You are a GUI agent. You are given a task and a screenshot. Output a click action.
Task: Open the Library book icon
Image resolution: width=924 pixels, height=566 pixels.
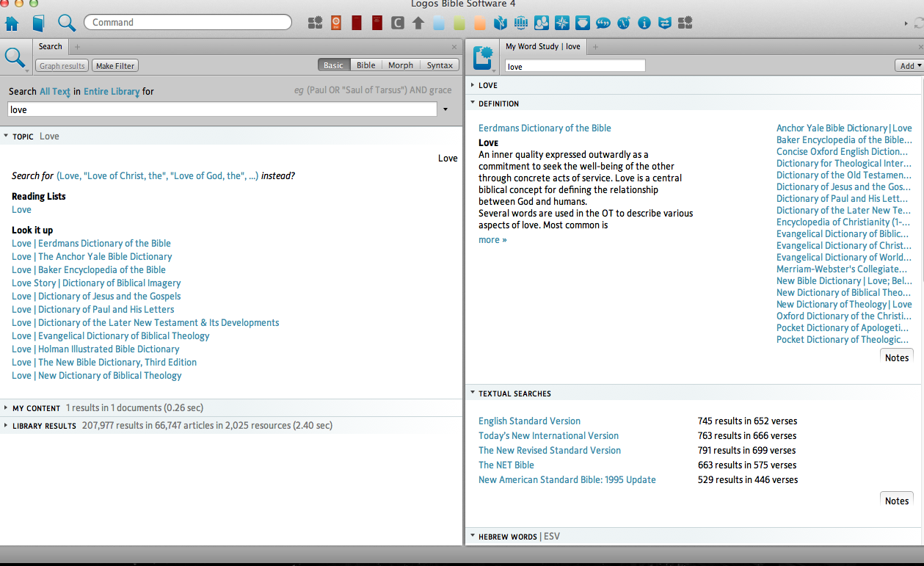pyautogui.click(x=38, y=23)
